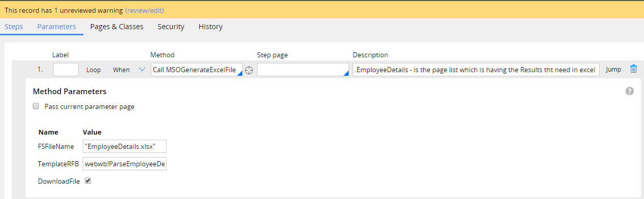Click Jump link on step 1
This screenshot has height=199, width=644.
613,70
